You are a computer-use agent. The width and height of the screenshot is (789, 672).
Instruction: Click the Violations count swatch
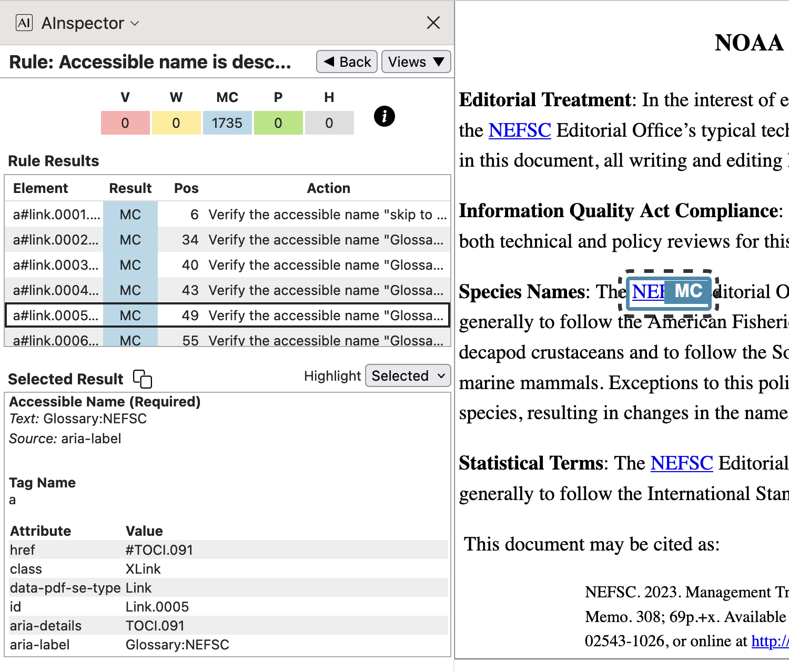click(x=125, y=123)
